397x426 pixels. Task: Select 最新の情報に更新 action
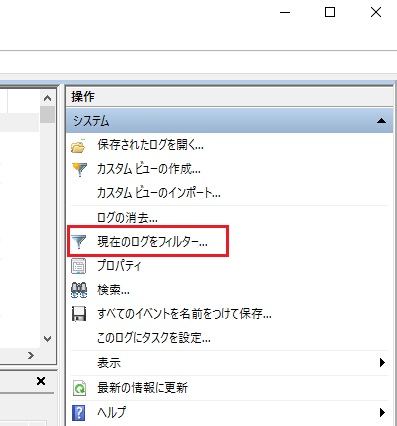coord(142,388)
